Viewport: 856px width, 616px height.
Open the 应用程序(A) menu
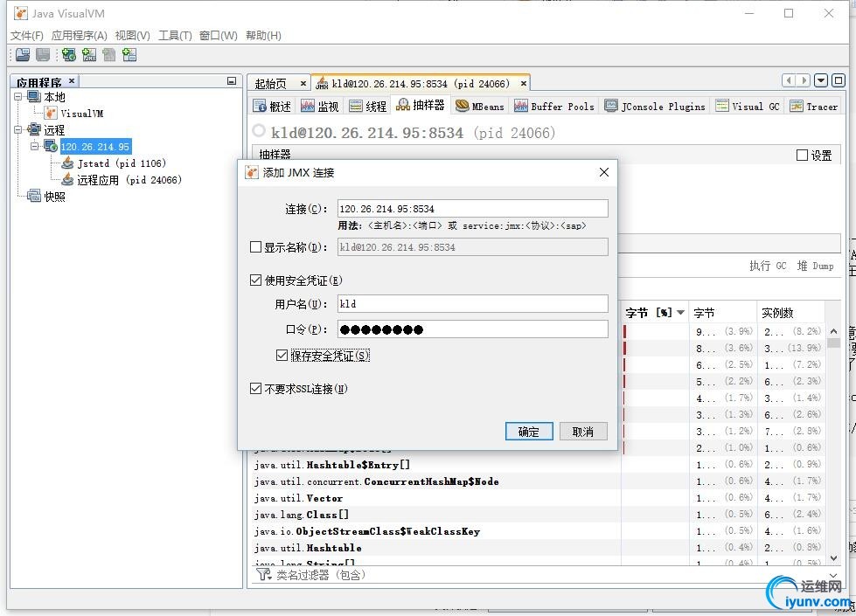pyautogui.click(x=80, y=36)
